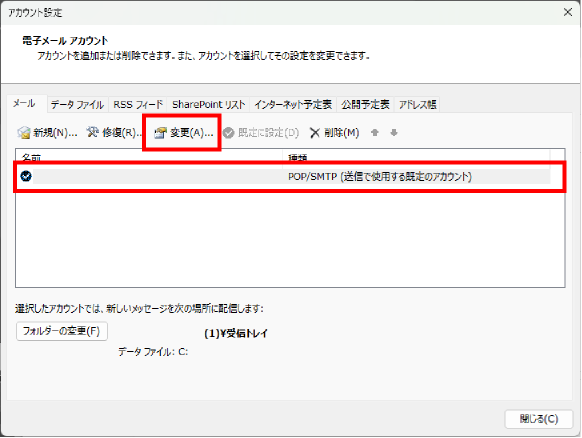Click the 修復(R) repair tools icon
The width and height of the screenshot is (582, 438).
[x=92, y=132]
